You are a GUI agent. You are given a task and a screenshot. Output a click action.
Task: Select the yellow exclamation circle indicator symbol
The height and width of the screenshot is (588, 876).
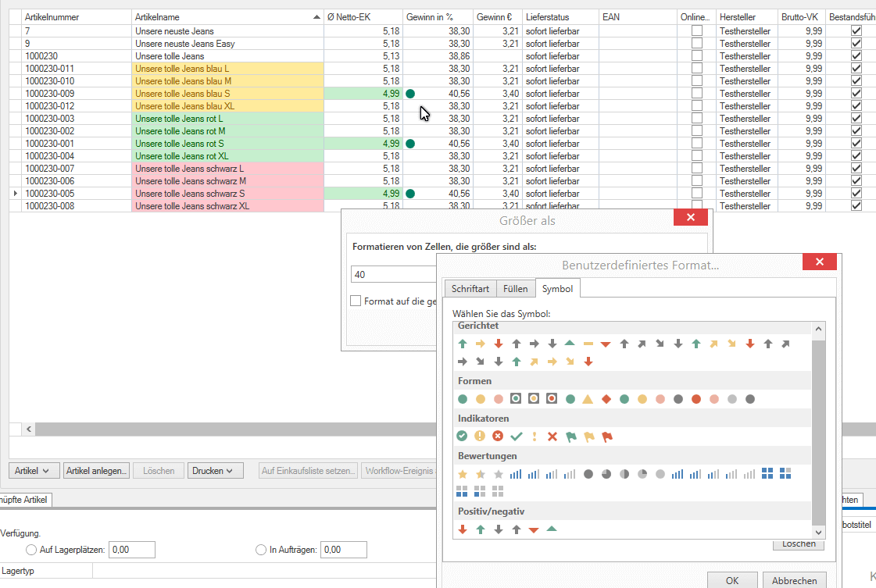[480, 436]
